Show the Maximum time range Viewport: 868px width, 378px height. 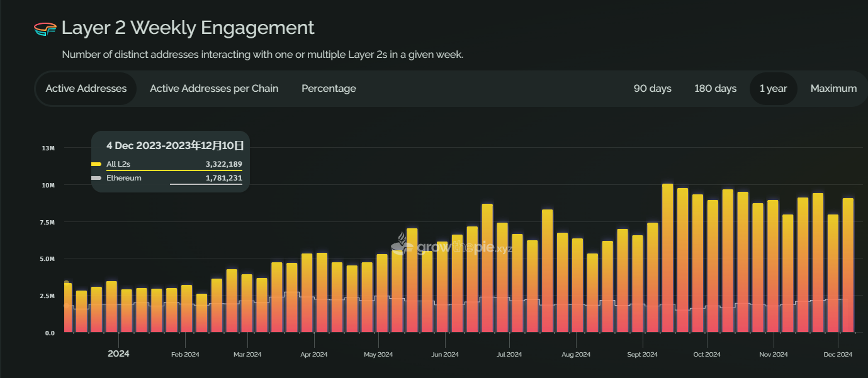(x=833, y=89)
